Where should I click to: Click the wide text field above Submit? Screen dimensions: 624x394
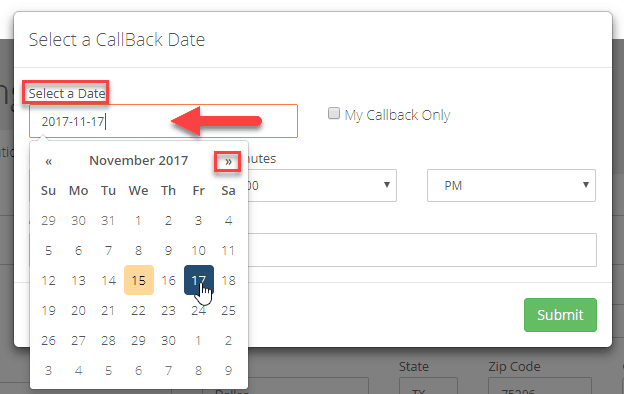tap(422, 250)
